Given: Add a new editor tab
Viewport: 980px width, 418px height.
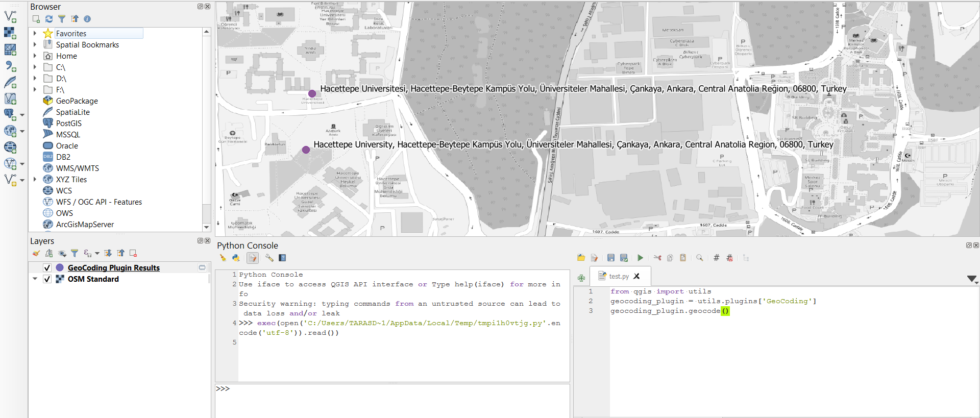Looking at the screenshot, I should tap(581, 278).
